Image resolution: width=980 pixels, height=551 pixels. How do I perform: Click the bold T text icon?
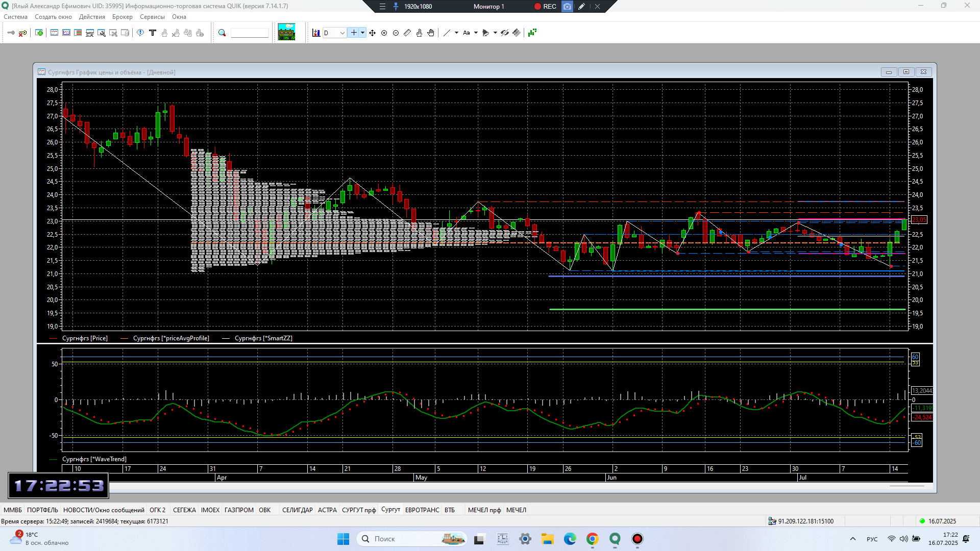[152, 33]
